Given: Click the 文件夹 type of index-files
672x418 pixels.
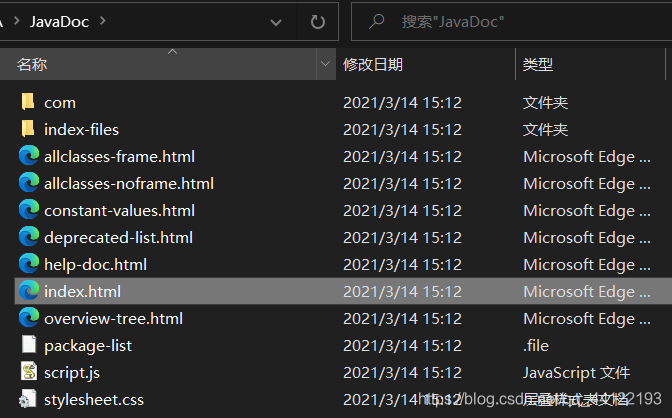Looking at the screenshot, I should tap(545, 129).
